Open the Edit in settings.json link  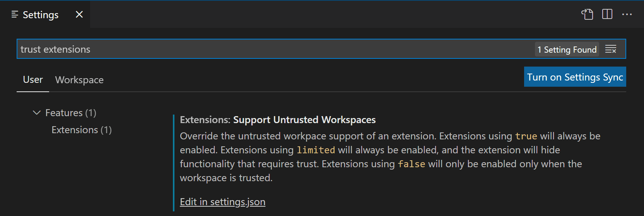[x=222, y=202]
